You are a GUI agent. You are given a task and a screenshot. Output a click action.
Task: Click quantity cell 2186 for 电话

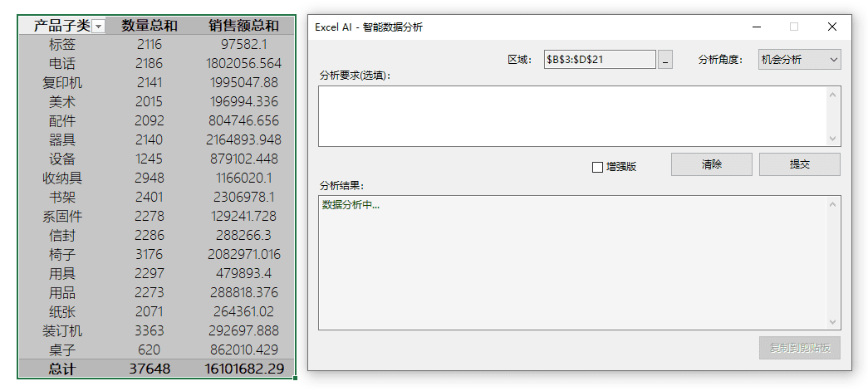coord(150,63)
